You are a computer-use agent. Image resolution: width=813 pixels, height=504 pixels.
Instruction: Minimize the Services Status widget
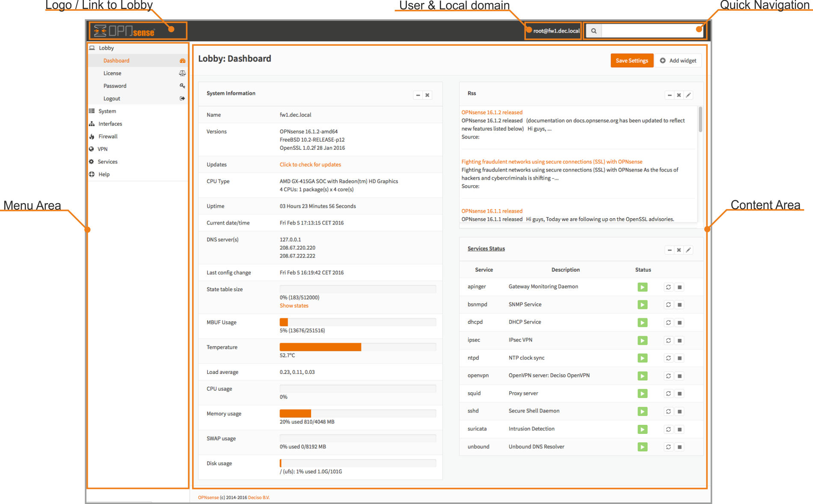(670, 250)
